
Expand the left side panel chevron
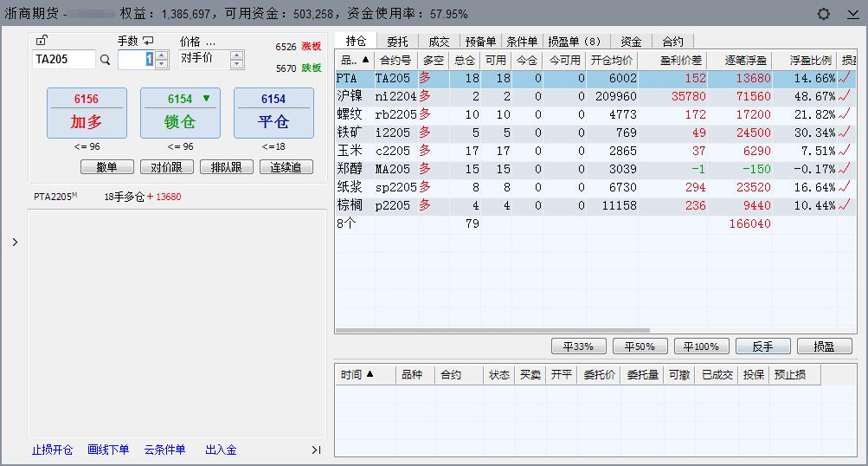pyautogui.click(x=14, y=243)
